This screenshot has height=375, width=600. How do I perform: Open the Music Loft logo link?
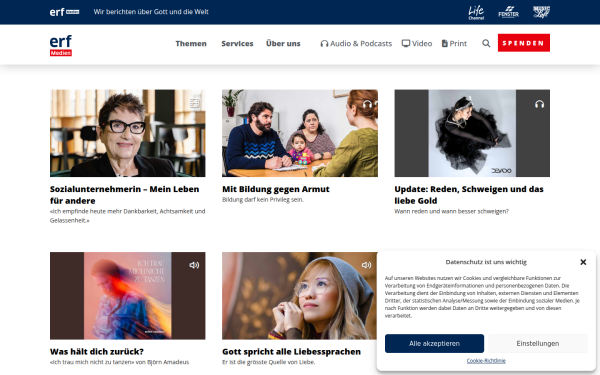pos(541,12)
